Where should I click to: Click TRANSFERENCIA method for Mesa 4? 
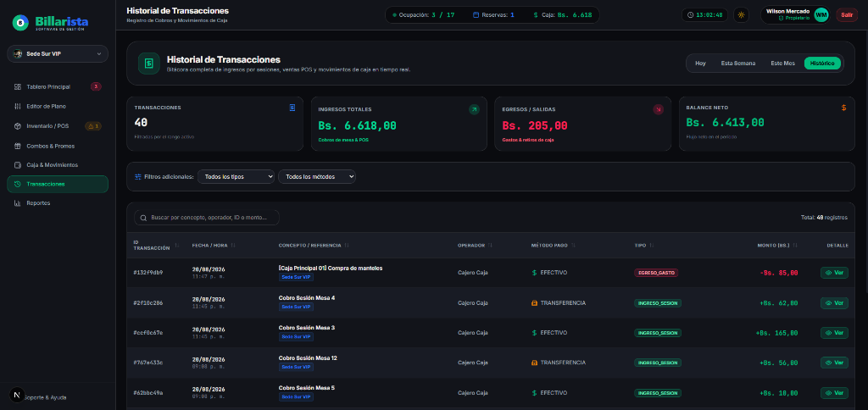coord(559,303)
